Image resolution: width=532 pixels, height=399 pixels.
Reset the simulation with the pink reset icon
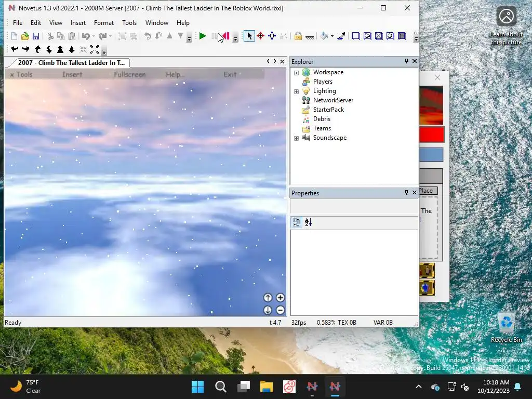226,36
